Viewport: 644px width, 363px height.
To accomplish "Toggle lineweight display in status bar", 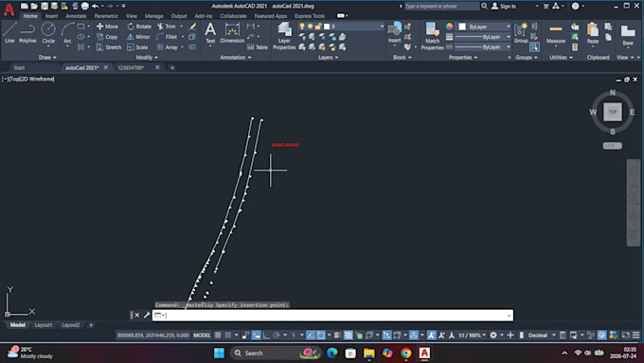I will (337, 336).
